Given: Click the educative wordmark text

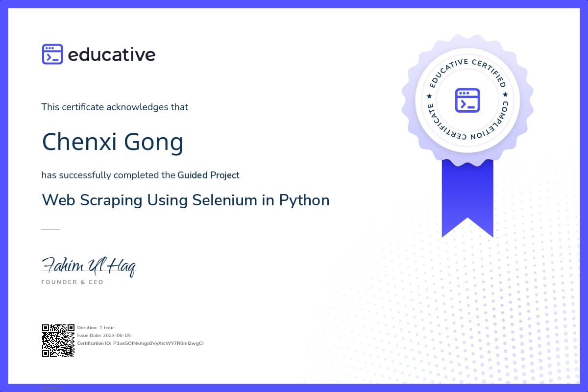Looking at the screenshot, I should 112,54.
